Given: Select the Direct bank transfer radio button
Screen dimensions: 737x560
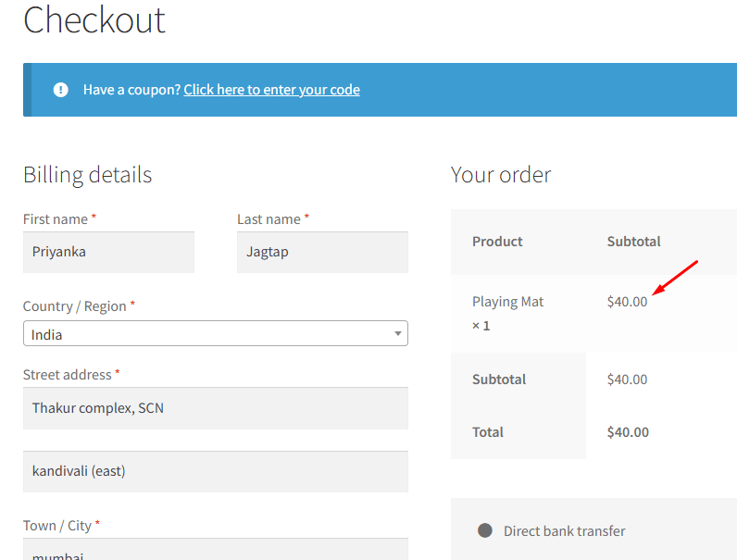Looking at the screenshot, I should click(485, 530).
